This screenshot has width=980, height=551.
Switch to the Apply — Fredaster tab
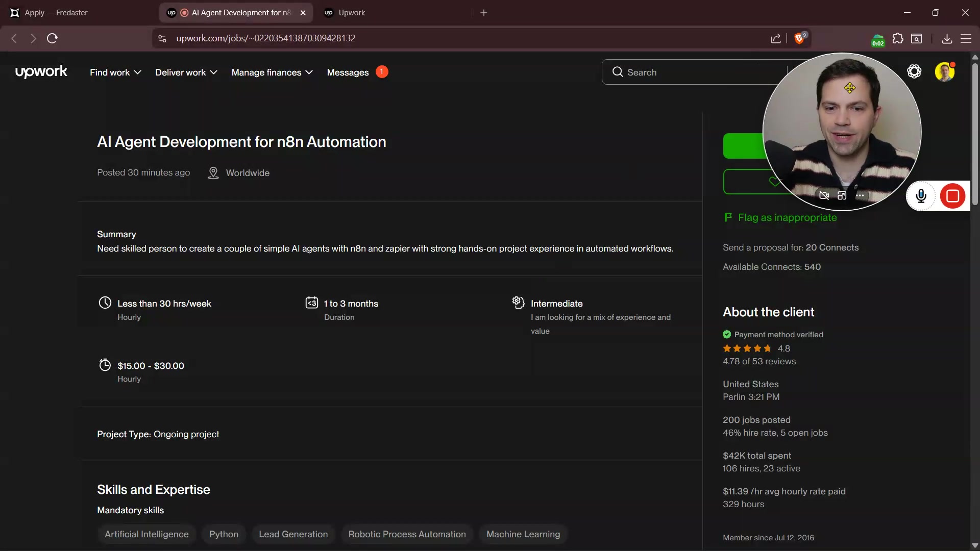(56, 13)
